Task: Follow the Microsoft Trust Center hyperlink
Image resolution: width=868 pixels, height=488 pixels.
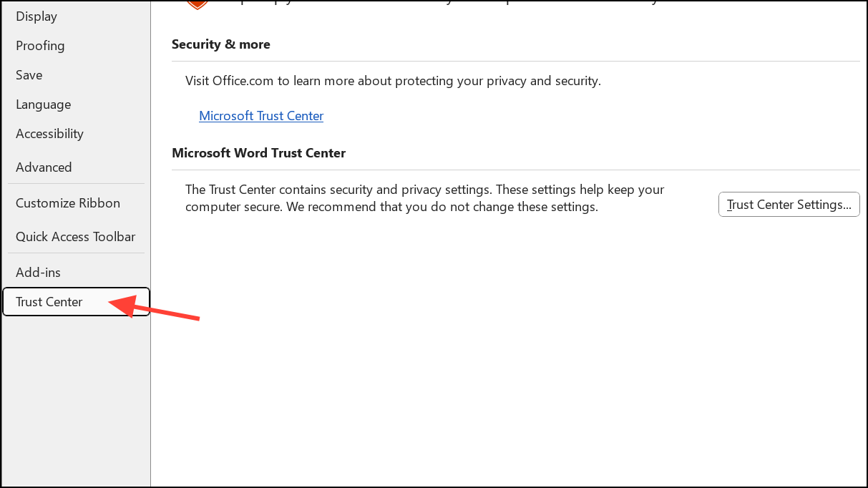Action: (261, 116)
